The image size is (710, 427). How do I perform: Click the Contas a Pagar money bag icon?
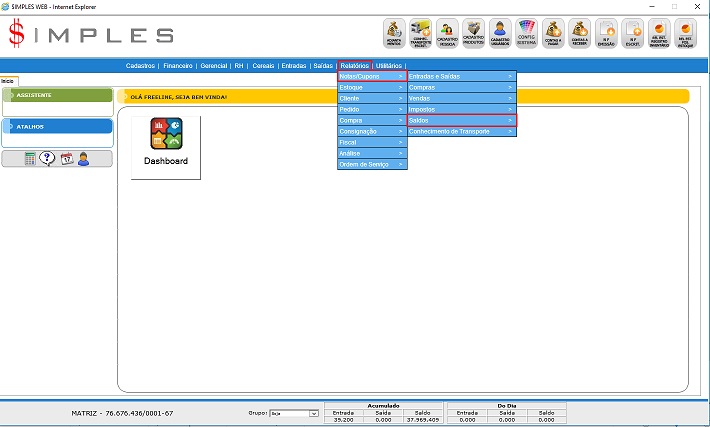(x=553, y=34)
